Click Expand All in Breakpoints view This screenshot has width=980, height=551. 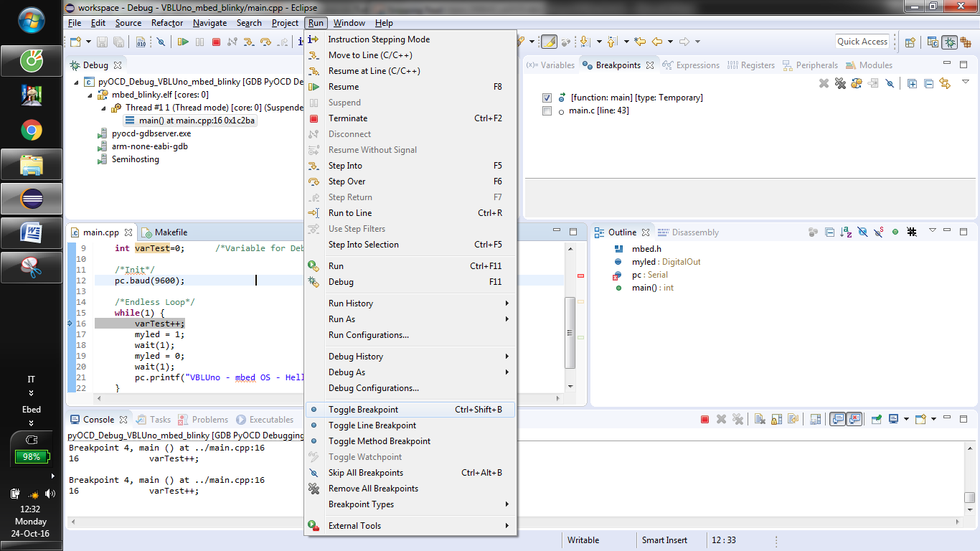tap(912, 83)
